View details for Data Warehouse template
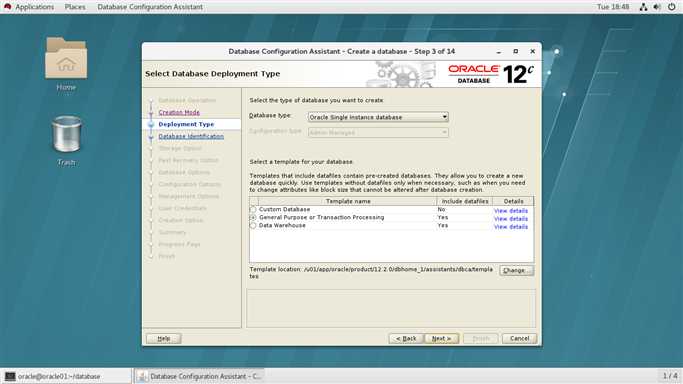This screenshot has width=683, height=384. (x=511, y=227)
